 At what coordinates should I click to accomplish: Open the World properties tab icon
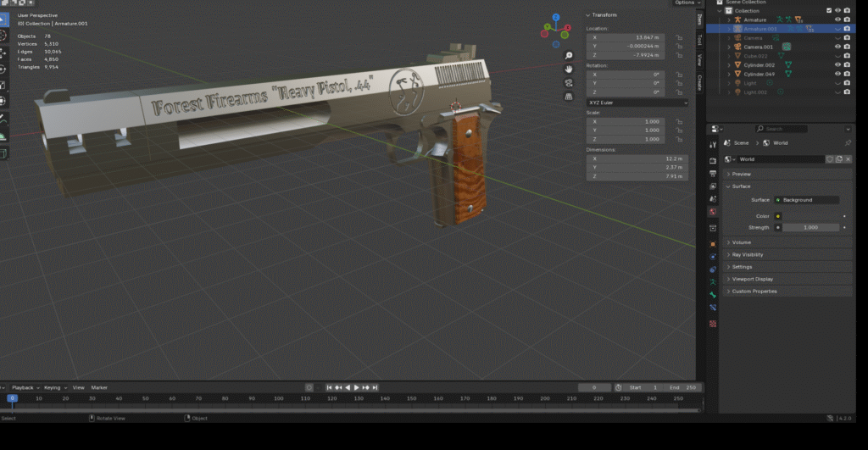point(713,211)
